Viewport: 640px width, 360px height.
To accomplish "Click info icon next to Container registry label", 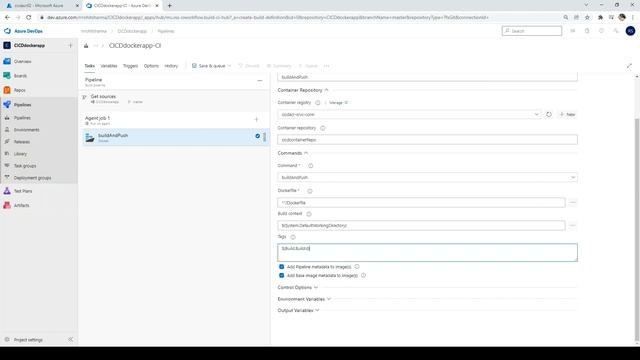I will (x=318, y=103).
